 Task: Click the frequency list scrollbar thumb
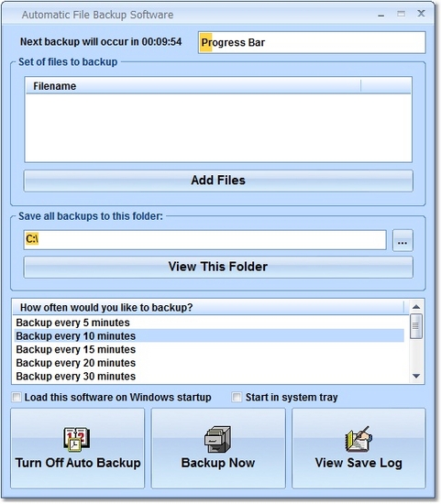tap(416, 326)
